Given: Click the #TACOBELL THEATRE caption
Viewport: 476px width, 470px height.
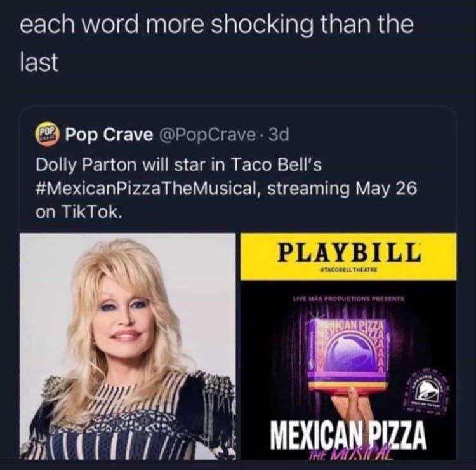Looking at the screenshot, I should pos(348,270).
